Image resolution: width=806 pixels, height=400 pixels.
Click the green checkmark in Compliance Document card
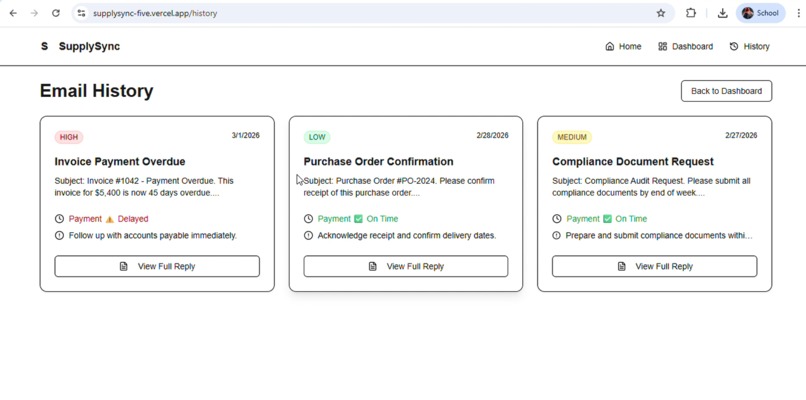tap(607, 219)
